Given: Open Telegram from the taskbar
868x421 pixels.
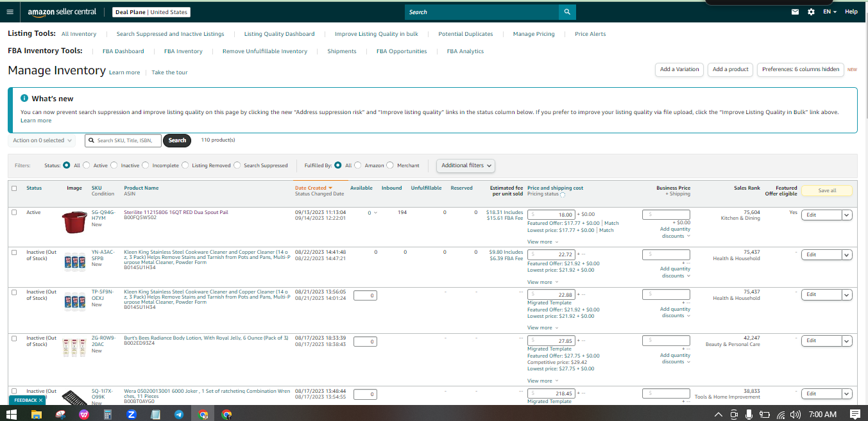Looking at the screenshot, I should [x=179, y=415].
